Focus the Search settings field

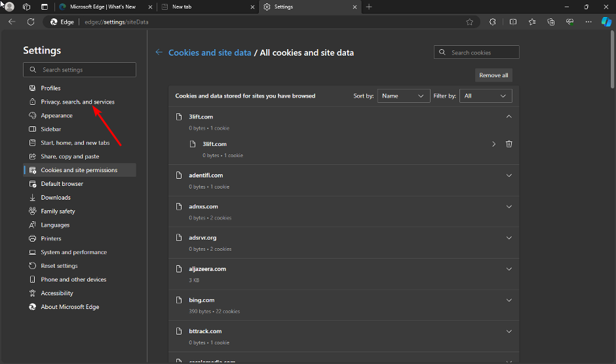click(x=79, y=69)
